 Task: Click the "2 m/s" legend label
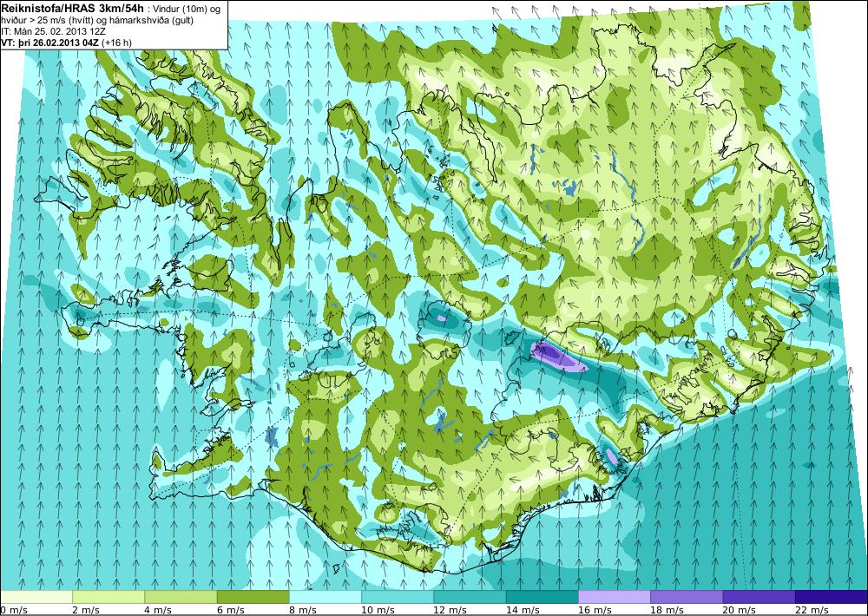(86, 610)
